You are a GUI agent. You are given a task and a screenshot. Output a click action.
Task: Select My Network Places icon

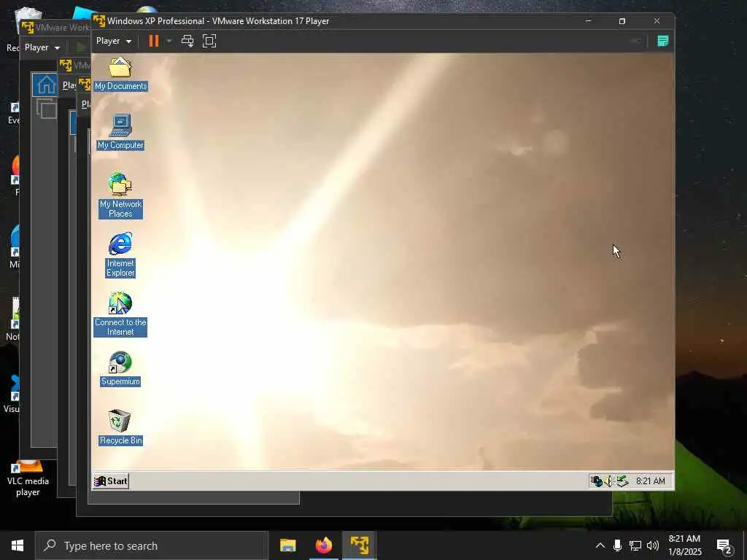point(120,195)
